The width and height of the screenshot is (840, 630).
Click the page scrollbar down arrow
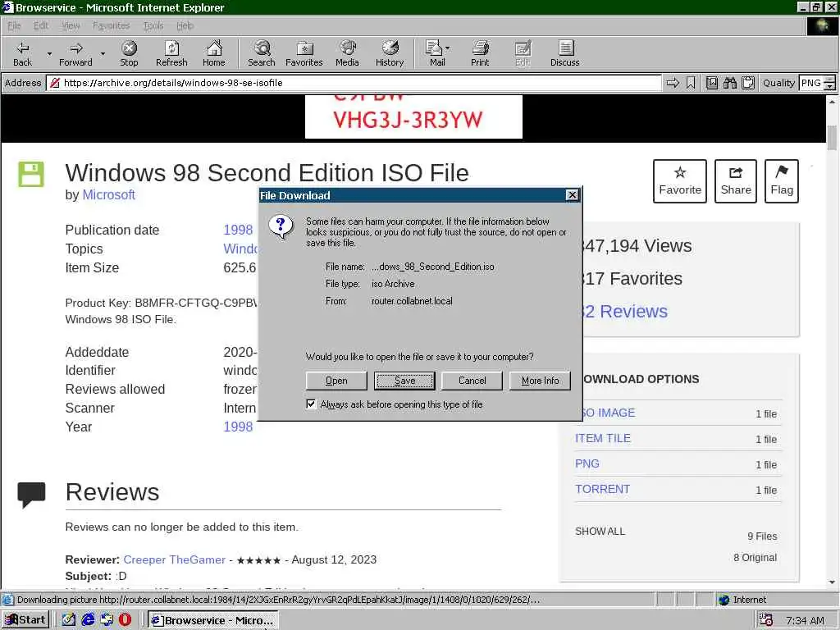click(x=832, y=582)
